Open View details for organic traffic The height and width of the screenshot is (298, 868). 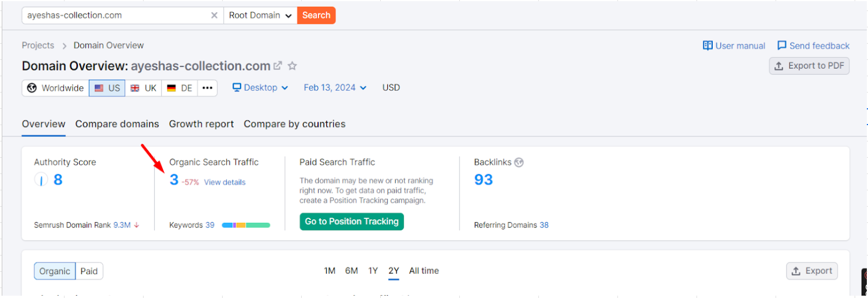click(224, 182)
